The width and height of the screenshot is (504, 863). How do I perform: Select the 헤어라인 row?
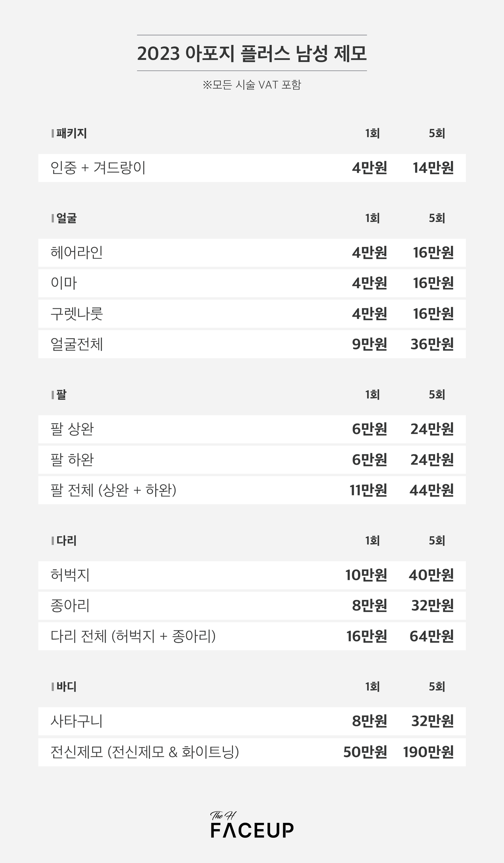[252, 252]
